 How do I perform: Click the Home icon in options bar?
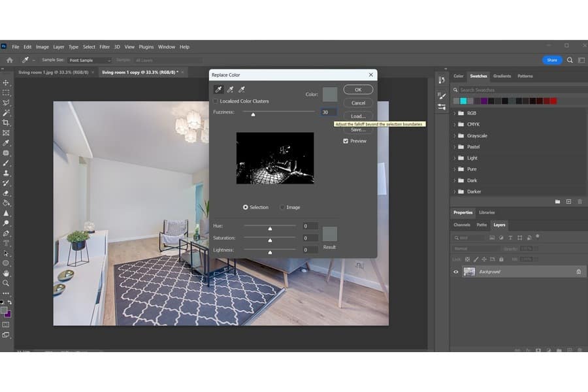point(9,60)
